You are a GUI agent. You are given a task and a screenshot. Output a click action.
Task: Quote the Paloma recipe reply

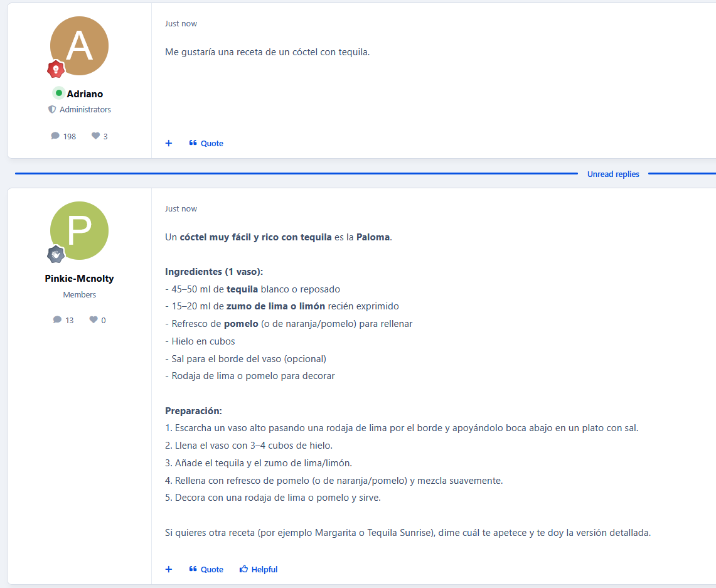tap(206, 570)
